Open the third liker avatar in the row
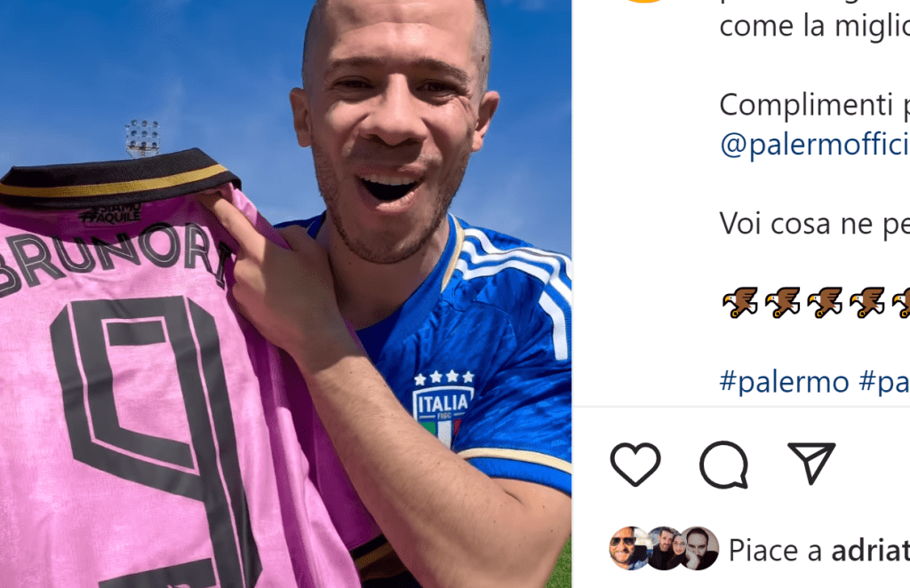The width and height of the screenshot is (910, 588). click(700, 548)
